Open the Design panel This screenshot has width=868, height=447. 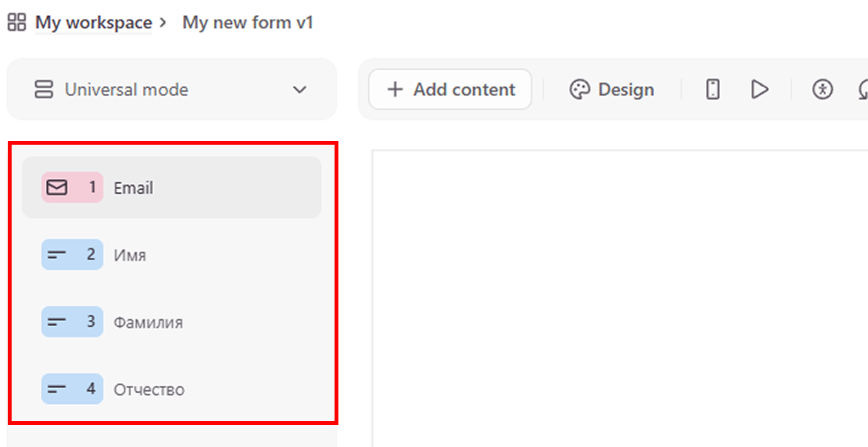click(x=612, y=90)
